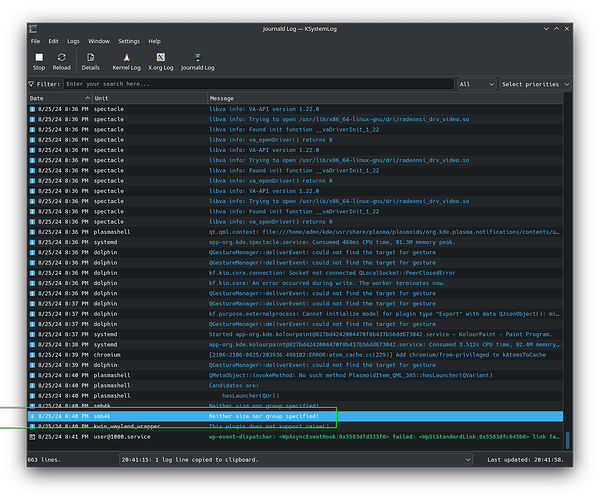Click the '663 lines.' status text
Viewport: 601px width, 500px height.
(44, 460)
